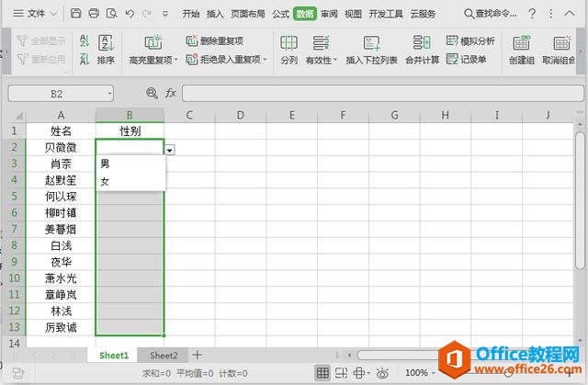Screen dimensions: 588x385
Task: Select column C header
Action: click(189, 116)
